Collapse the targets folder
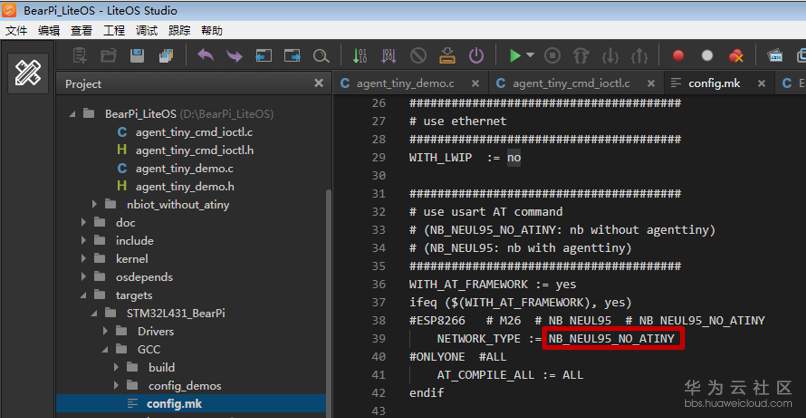This screenshot has width=806, height=418. tap(83, 296)
